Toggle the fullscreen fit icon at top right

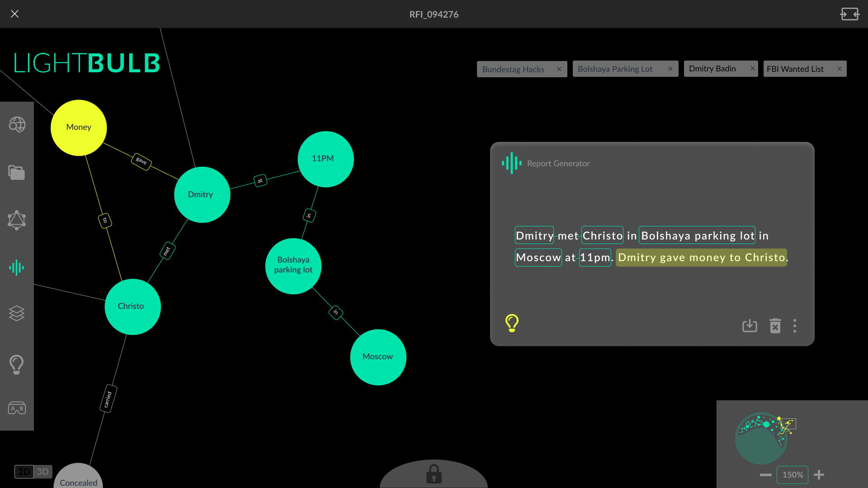coord(849,14)
